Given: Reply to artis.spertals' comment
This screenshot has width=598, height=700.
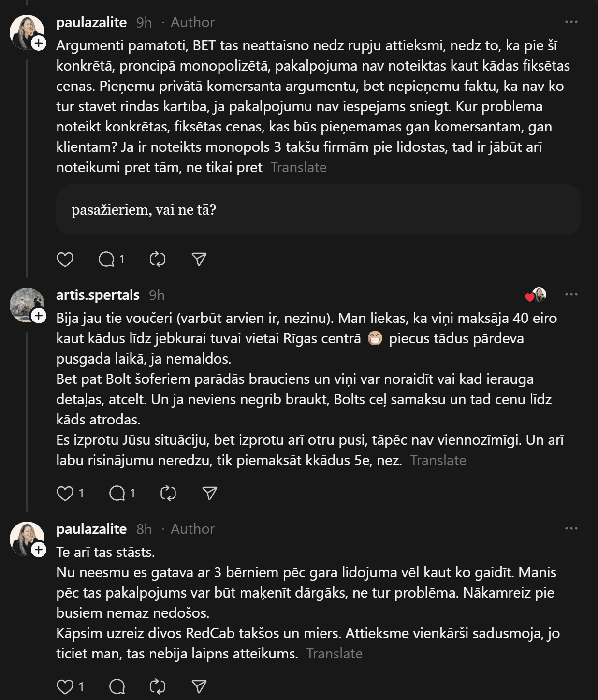Looking at the screenshot, I should click(x=117, y=494).
